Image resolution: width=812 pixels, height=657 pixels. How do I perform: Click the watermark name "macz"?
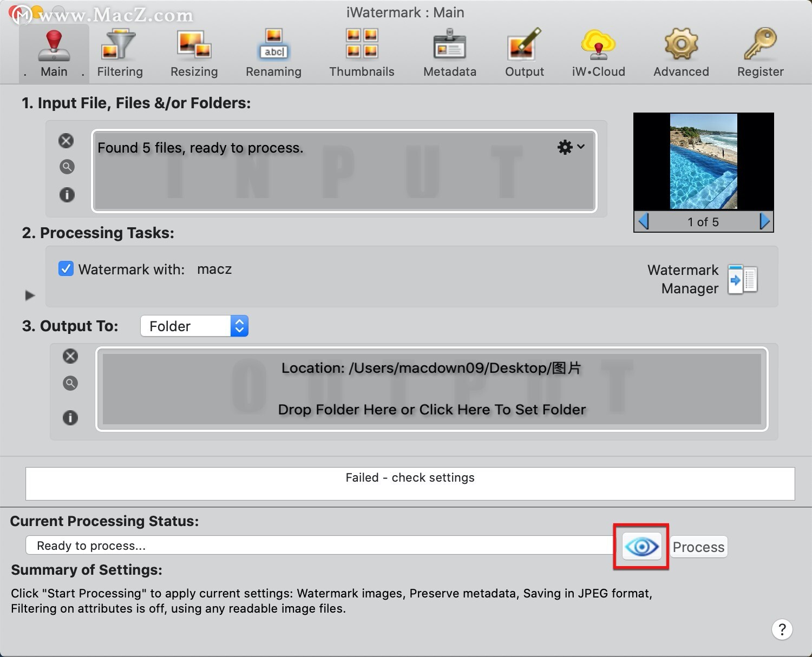point(214,269)
